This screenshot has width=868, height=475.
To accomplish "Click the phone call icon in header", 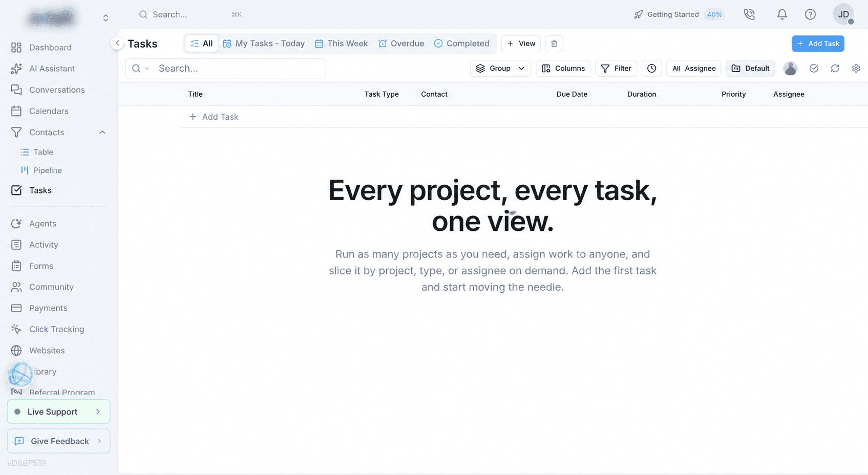I will pyautogui.click(x=749, y=14).
